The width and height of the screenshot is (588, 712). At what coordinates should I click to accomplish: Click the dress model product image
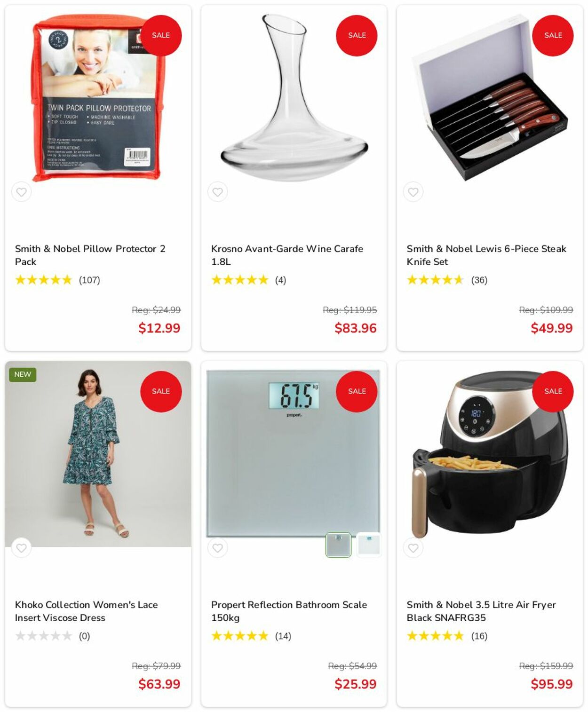98,454
